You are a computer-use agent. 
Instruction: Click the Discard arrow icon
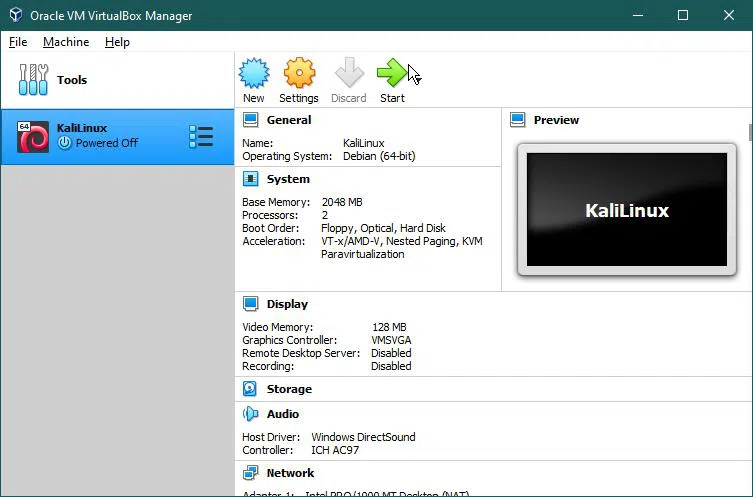pyautogui.click(x=349, y=73)
